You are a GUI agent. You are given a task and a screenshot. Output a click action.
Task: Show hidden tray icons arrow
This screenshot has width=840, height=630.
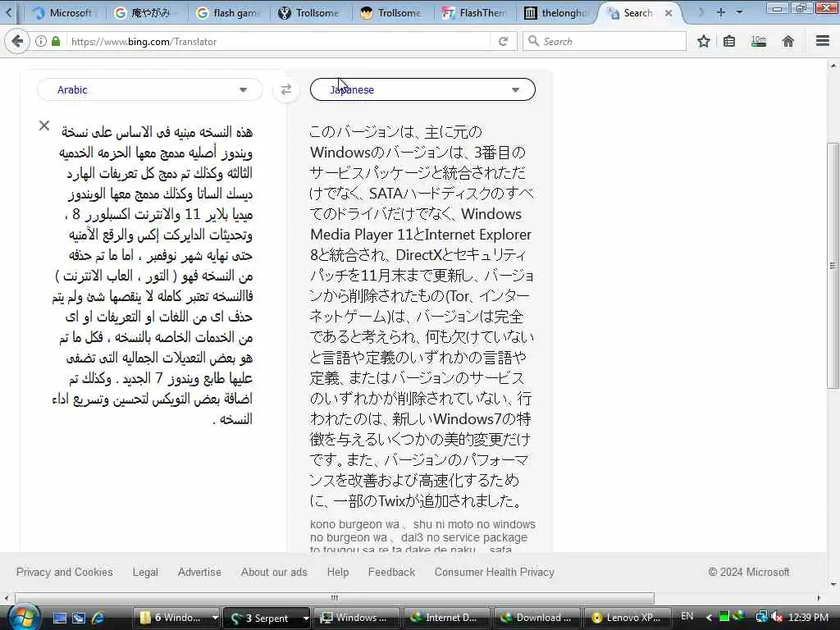click(x=709, y=617)
